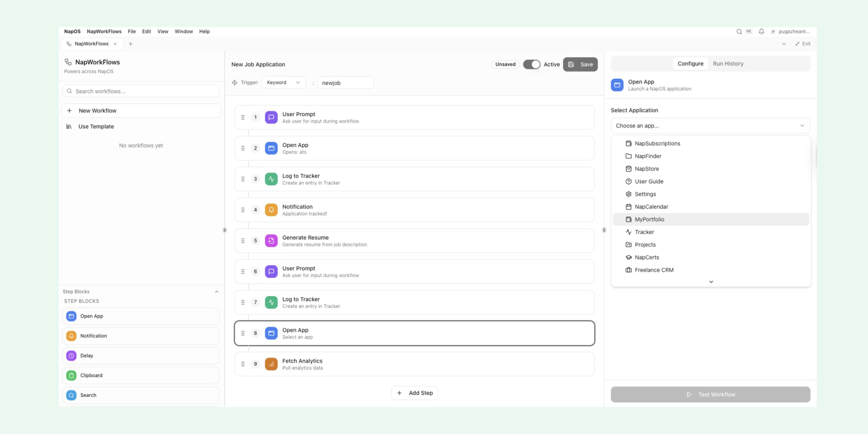Open the notifications bell
Viewport: 868px width, 434px height.
click(x=761, y=31)
